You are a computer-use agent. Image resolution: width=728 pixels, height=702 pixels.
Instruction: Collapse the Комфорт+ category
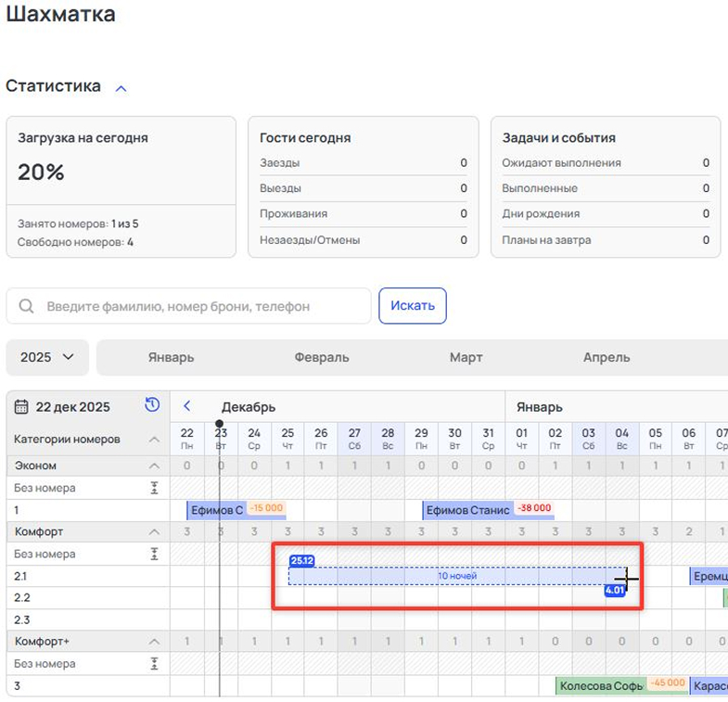click(x=154, y=642)
